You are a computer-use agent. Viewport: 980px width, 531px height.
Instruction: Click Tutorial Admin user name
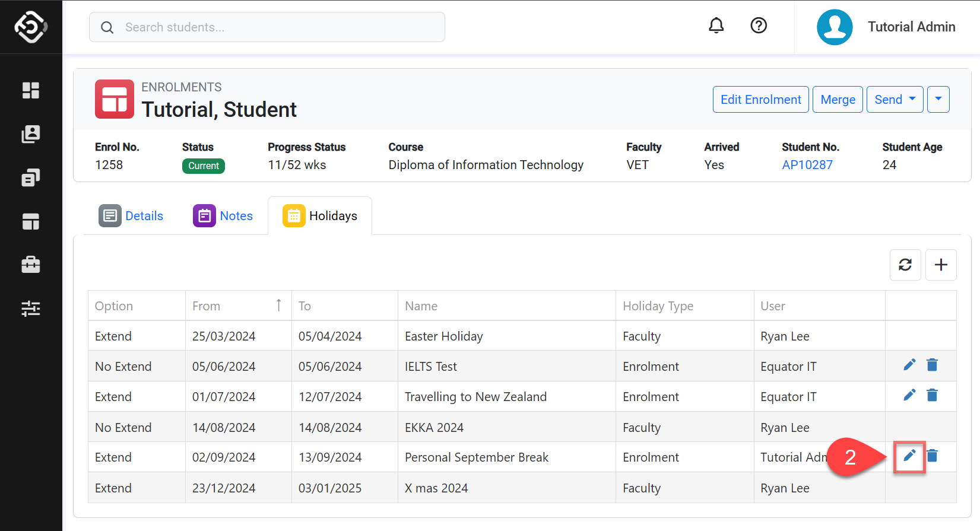click(x=911, y=27)
